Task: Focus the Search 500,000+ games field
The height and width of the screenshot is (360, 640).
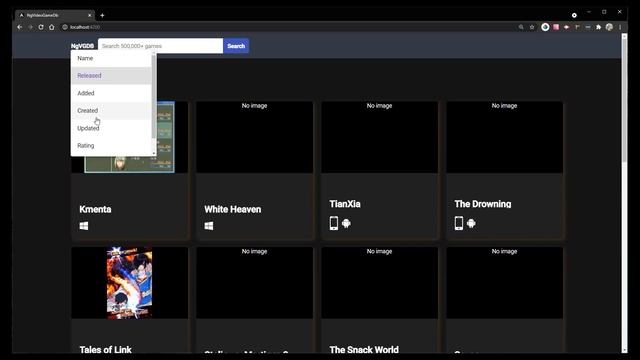Action: [160, 46]
